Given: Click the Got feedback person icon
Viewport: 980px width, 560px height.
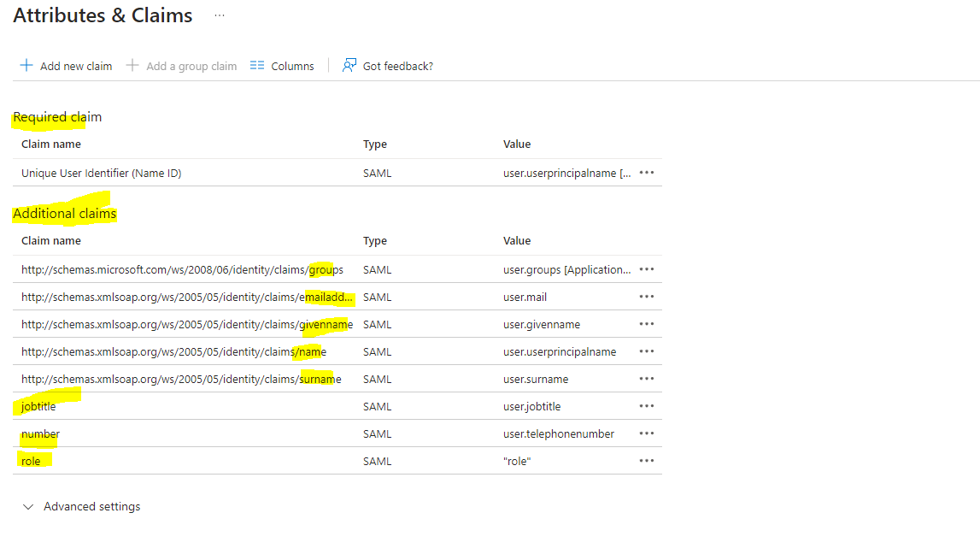Looking at the screenshot, I should 349,65.
